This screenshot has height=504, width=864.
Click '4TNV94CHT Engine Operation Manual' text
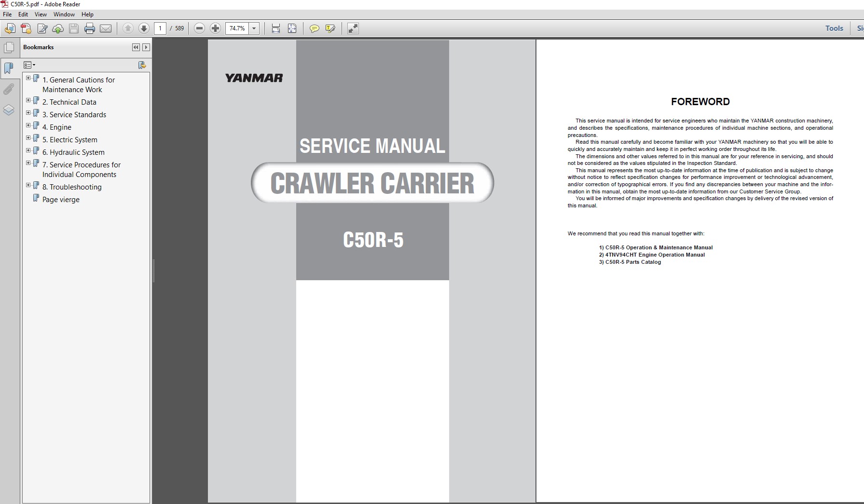655,255
